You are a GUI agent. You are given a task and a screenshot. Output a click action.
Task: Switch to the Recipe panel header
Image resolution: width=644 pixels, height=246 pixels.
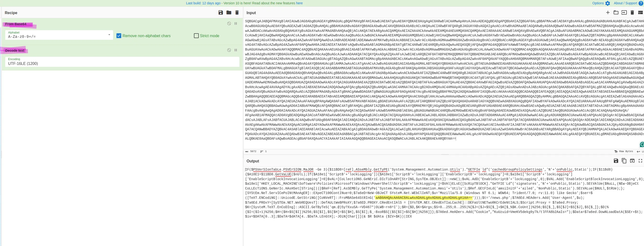(11, 12)
